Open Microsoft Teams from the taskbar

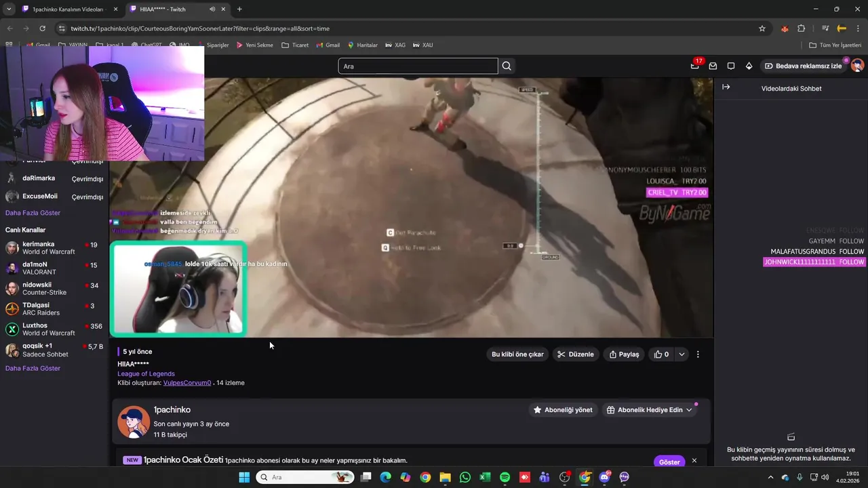(x=545, y=477)
